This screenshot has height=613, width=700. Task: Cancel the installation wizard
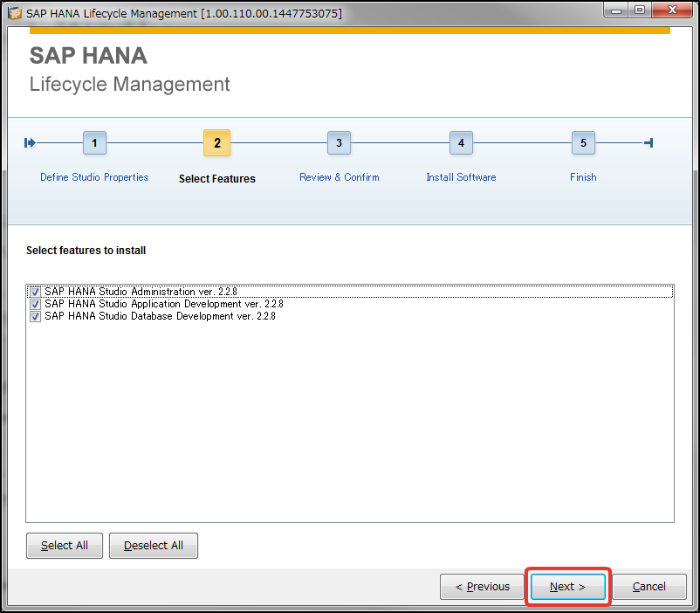coord(649,586)
